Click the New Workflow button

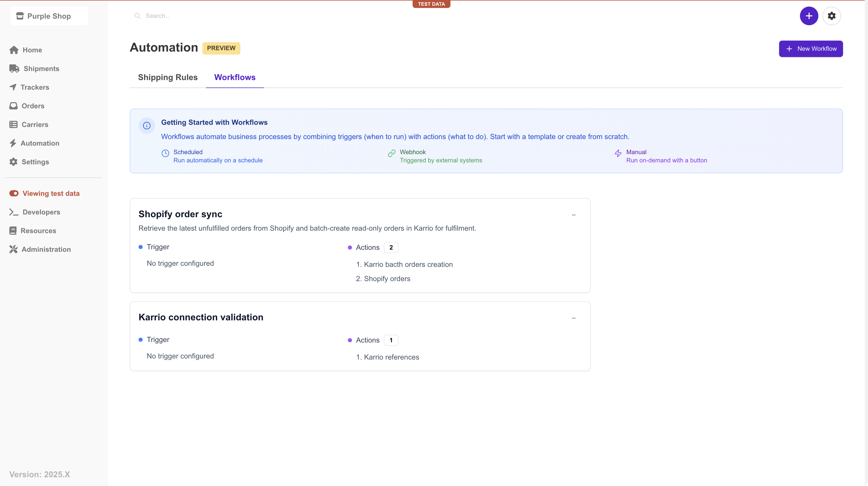click(x=810, y=49)
